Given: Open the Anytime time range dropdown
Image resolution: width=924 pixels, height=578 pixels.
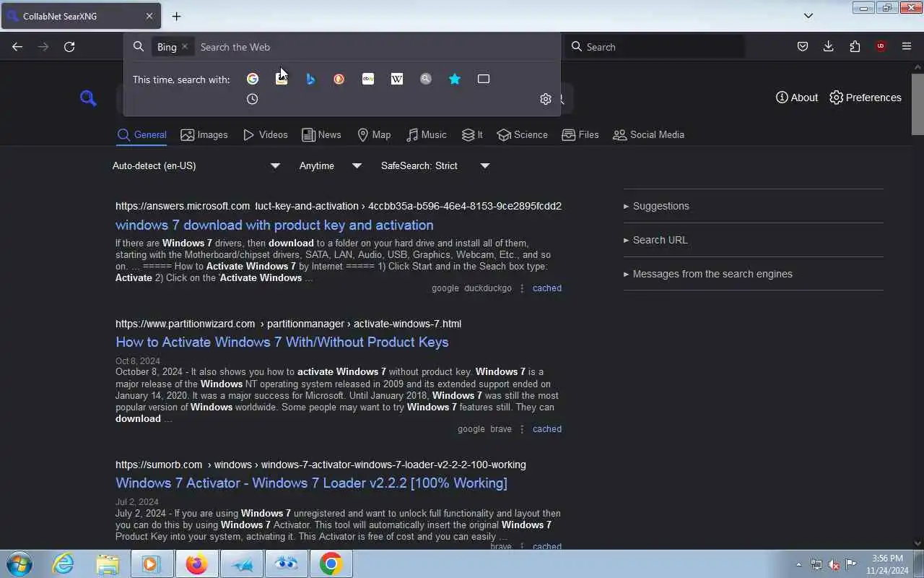Looking at the screenshot, I should click(x=331, y=165).
